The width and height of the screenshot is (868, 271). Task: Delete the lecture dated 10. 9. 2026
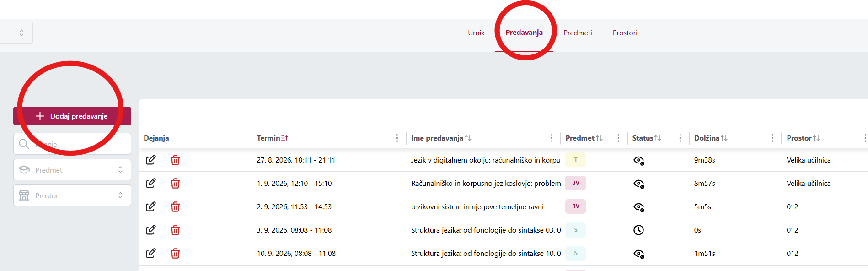(x=175, y=253)
